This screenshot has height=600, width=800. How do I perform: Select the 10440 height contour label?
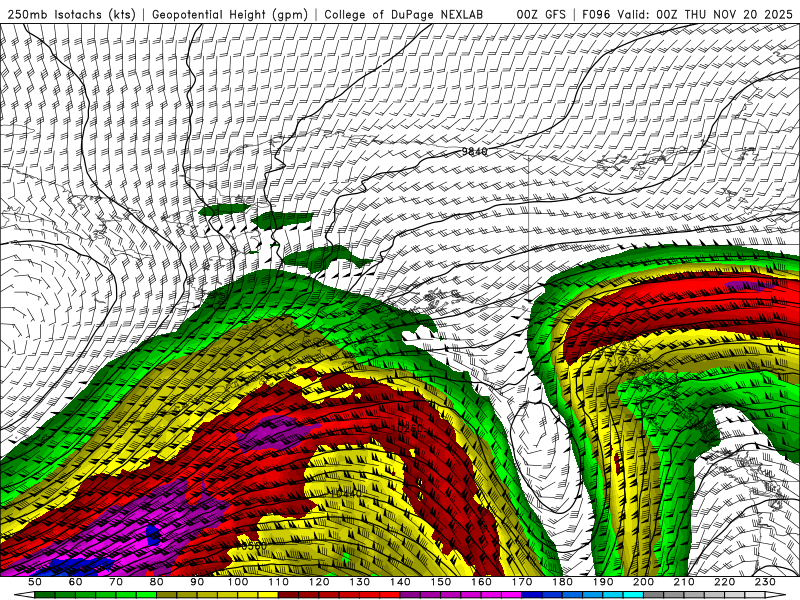click(x=346, y=493)
